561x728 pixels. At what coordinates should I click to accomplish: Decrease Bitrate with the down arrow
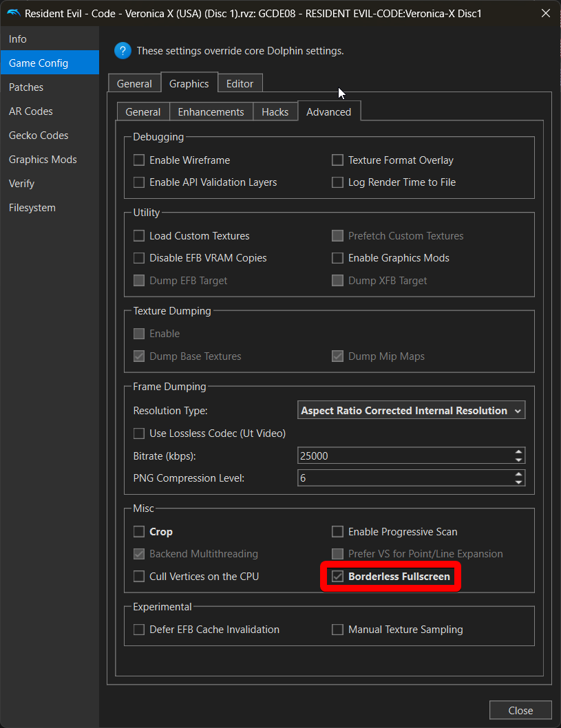click(519, 460)
